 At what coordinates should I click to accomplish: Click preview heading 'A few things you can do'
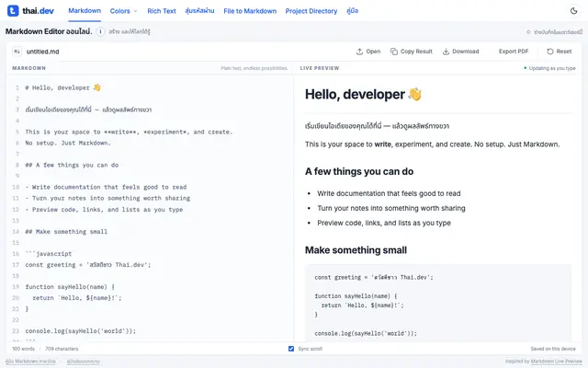coord(359,172)
